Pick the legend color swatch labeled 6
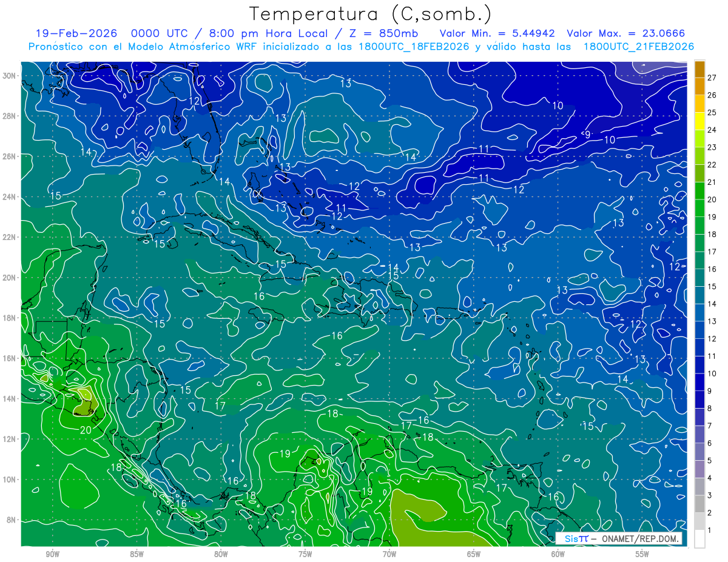Viewport: 728px width, 562px height. pyautogui.click(x=700, y=434)
